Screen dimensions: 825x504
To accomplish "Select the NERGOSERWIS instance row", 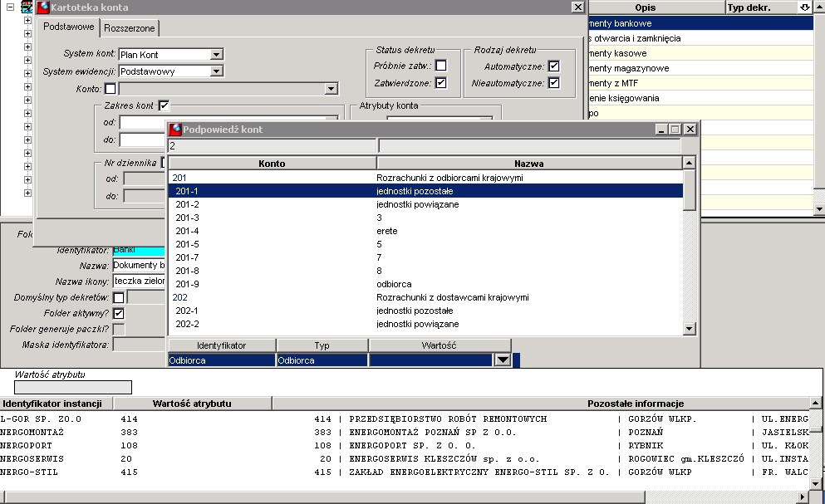I will coord(405,459).
